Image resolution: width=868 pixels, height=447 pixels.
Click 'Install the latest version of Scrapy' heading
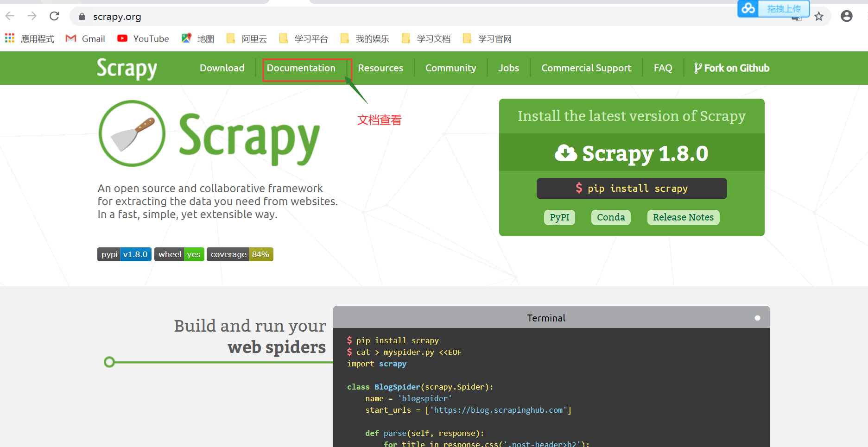632,116
